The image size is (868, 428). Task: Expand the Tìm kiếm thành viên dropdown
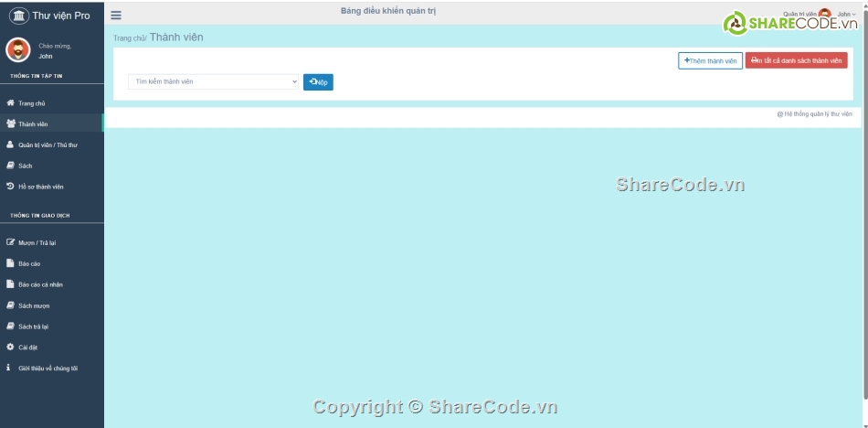(x=213, y=81)
